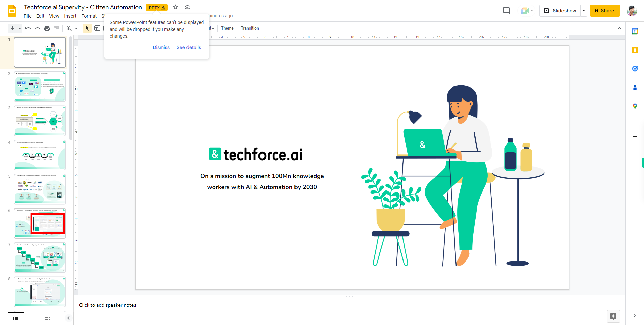Image resolution: width=644 pixels, height=325 pixels.
Task: Open Google Keep side panel
Action: [x=635, y=50]
